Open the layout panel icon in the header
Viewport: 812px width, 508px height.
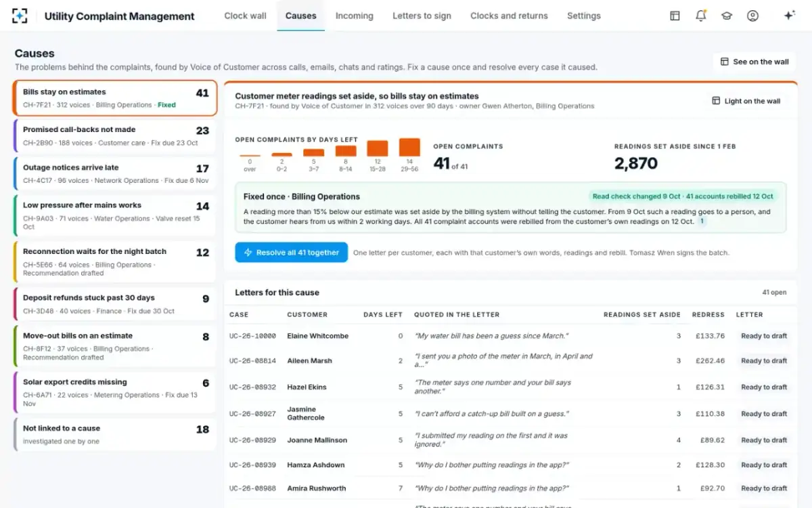coord(675,16)
